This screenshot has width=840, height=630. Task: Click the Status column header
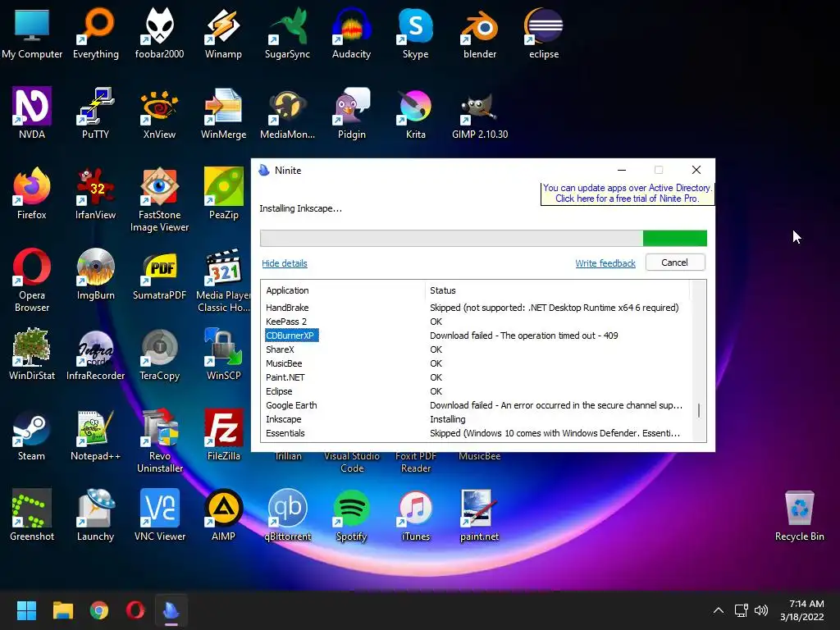click(x=558, y=290)
